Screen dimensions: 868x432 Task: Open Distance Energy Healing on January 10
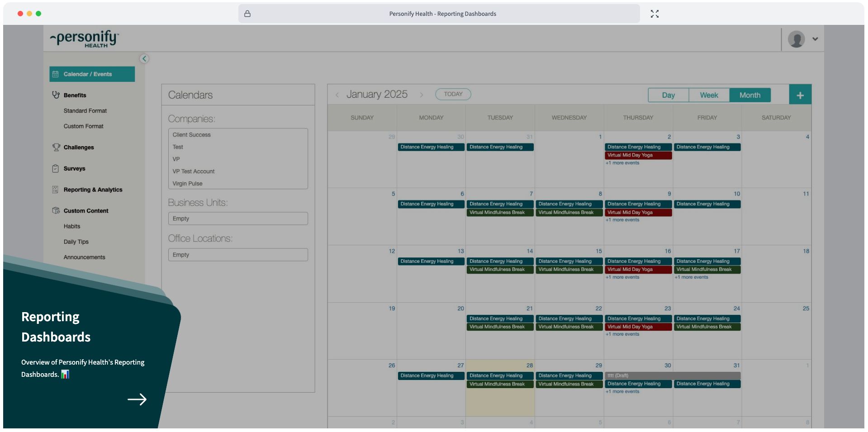[707, 204]
